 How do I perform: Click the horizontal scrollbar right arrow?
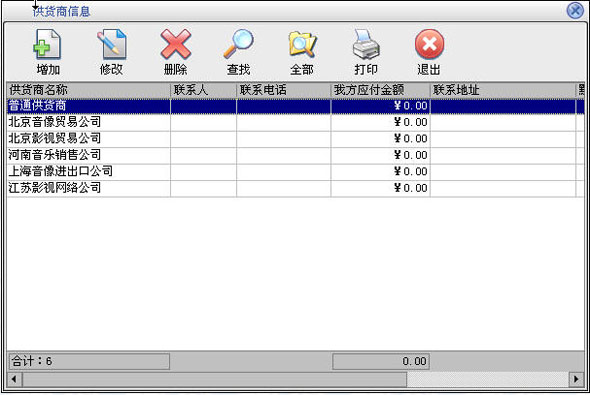click(x=576, y=379)
